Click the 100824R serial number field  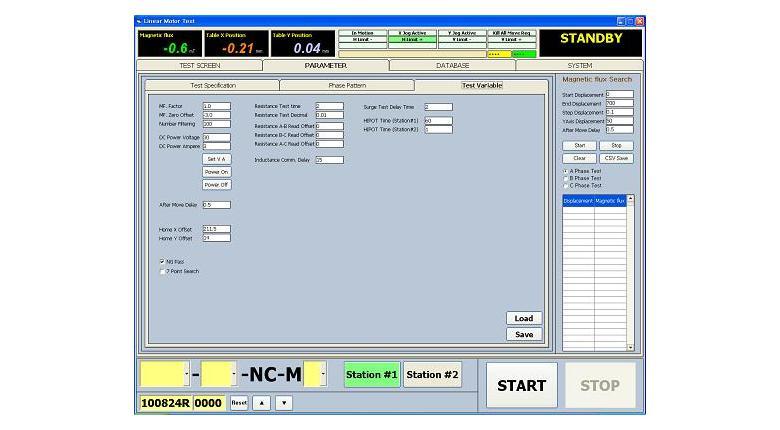(166, 403)
